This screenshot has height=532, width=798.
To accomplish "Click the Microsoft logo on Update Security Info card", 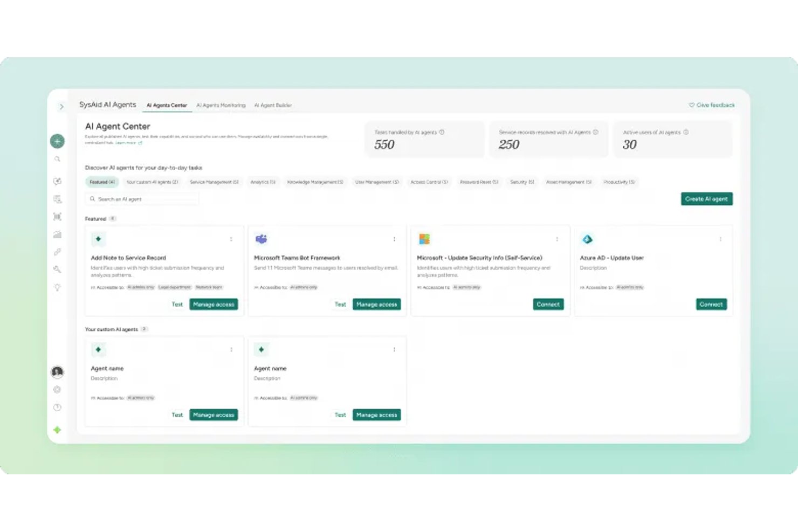I will [424, 239].
